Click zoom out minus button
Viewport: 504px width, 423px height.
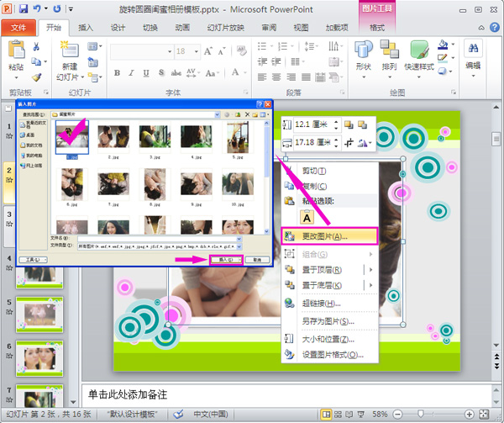point(397,415)
